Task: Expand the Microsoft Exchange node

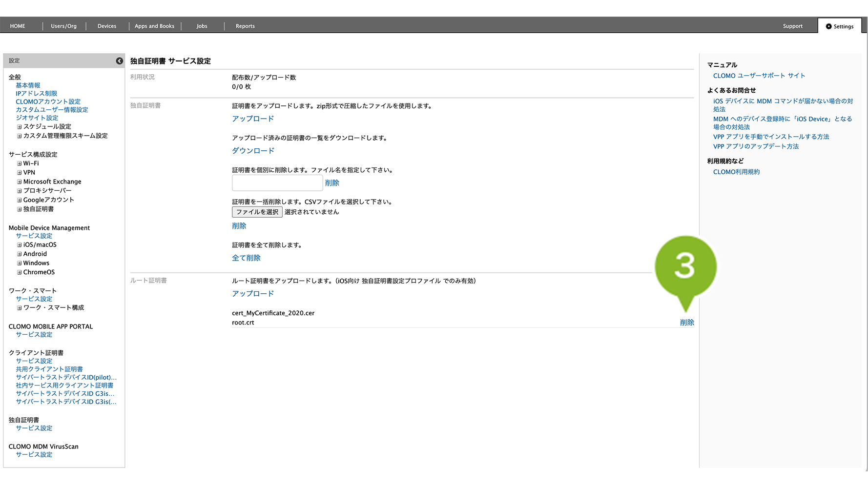Action: click(x=20, y=182)
